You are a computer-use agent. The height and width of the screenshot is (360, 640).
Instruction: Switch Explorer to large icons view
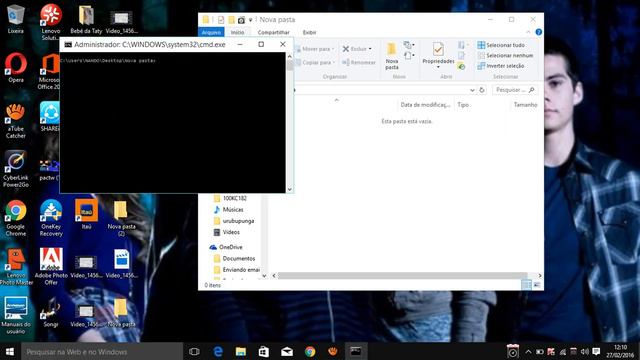pos(537,284)
